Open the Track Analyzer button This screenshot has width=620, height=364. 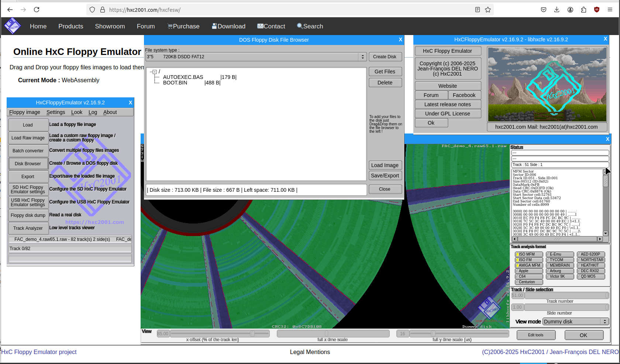pyautogui.click(x=28, y=228)
